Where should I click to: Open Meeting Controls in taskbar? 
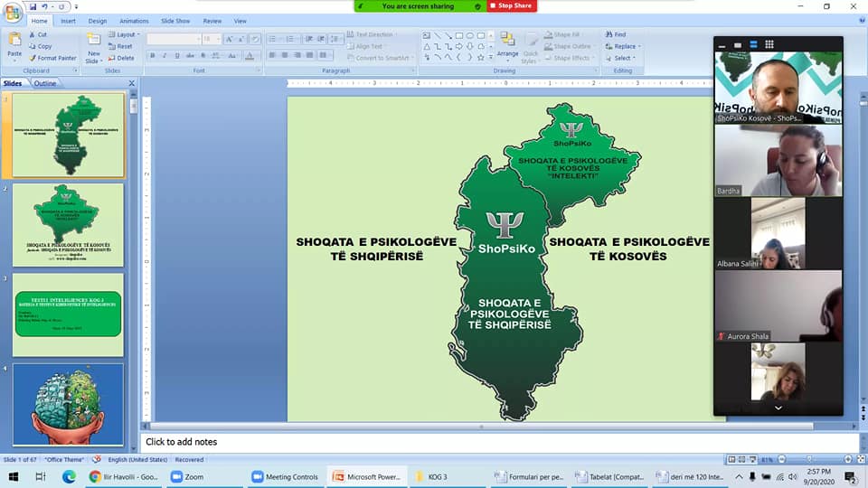point(285,476)
